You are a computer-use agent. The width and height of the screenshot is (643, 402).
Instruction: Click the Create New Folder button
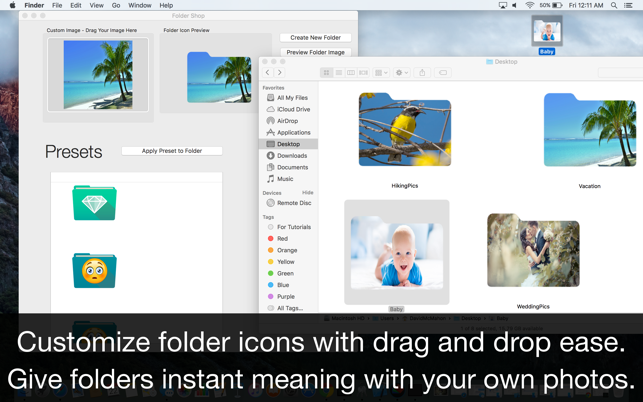315,37
